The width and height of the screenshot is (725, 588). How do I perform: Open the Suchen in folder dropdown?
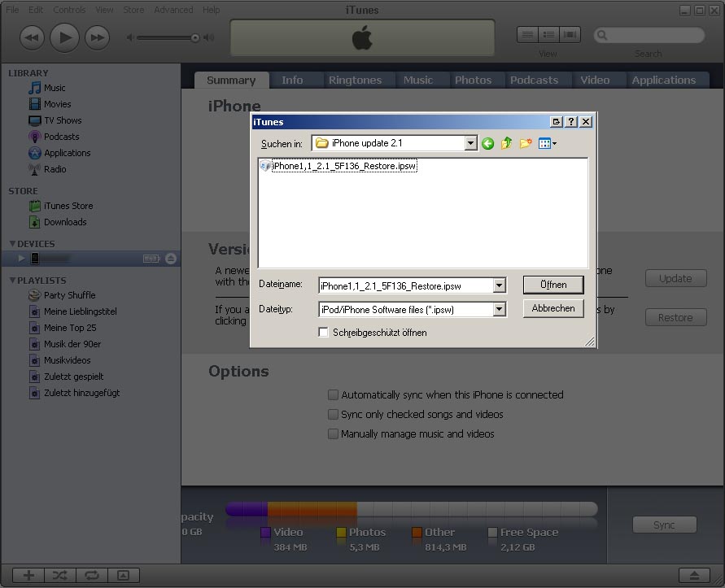(470, 143)
